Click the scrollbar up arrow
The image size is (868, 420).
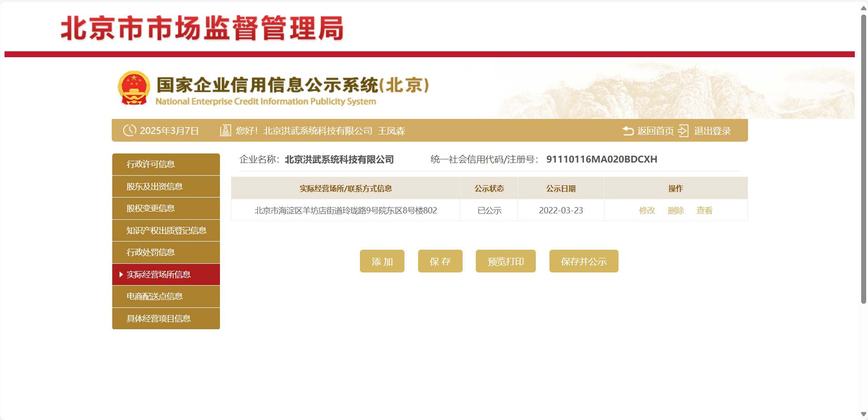[x=863, y=8]
